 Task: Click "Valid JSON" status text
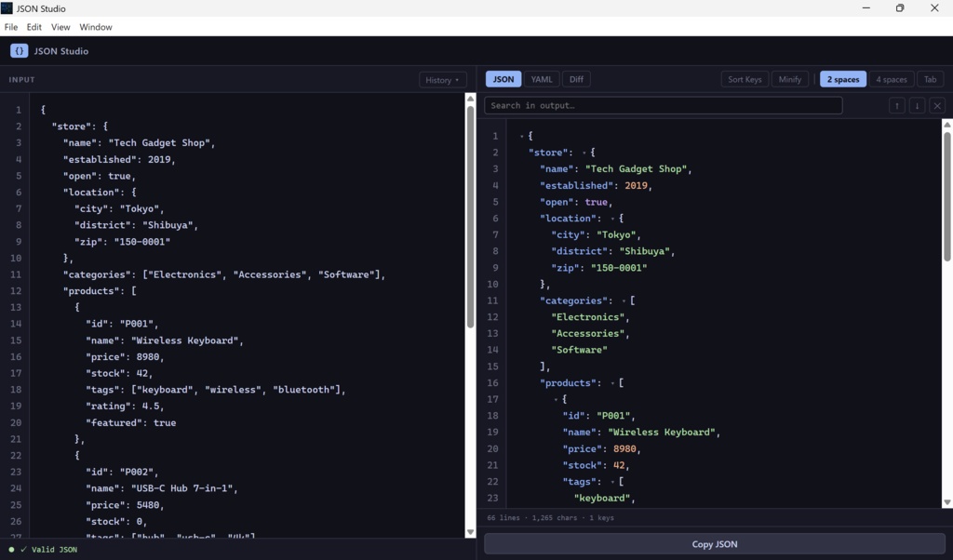tap(54, 550)
